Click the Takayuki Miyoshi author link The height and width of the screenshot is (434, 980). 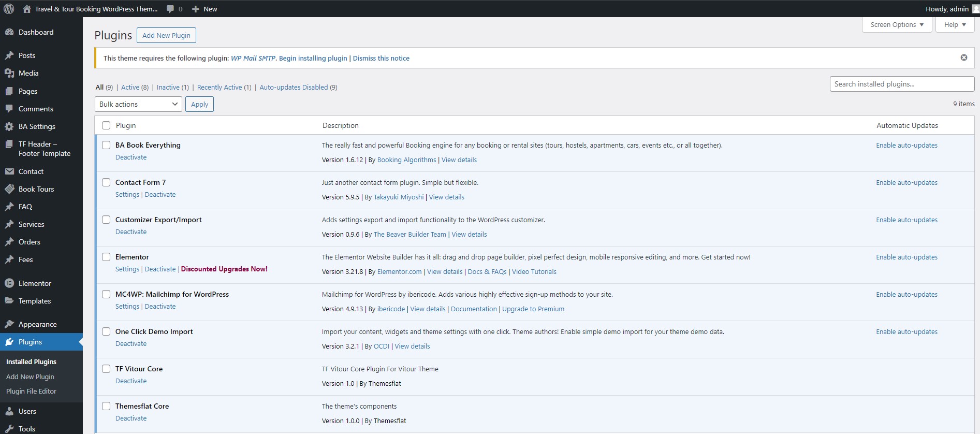[x=399, y=197]
